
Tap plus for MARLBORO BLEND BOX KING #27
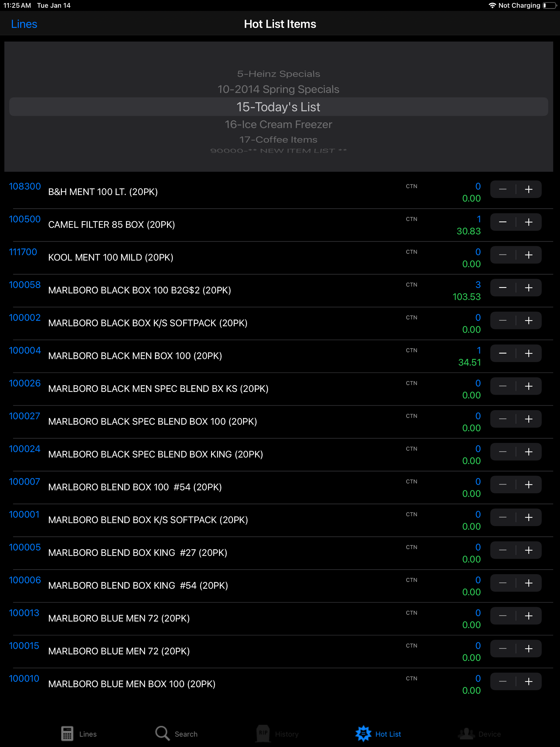point(529,550)
